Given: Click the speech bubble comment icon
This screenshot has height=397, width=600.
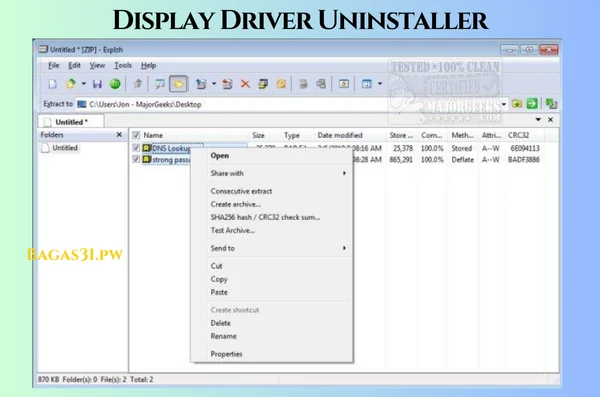Looking at the screenshot, I should [160, 84].
